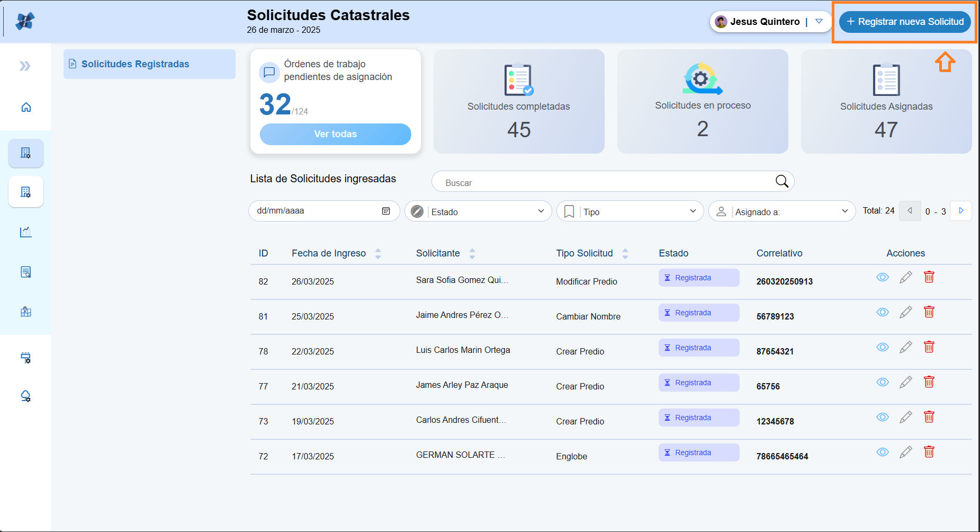Expand the sidebar with double chevron
The height and width of the screenshot is (532, 980).
point(25,66)
